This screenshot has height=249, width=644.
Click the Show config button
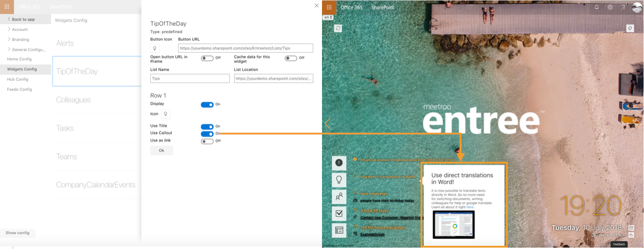17,233
